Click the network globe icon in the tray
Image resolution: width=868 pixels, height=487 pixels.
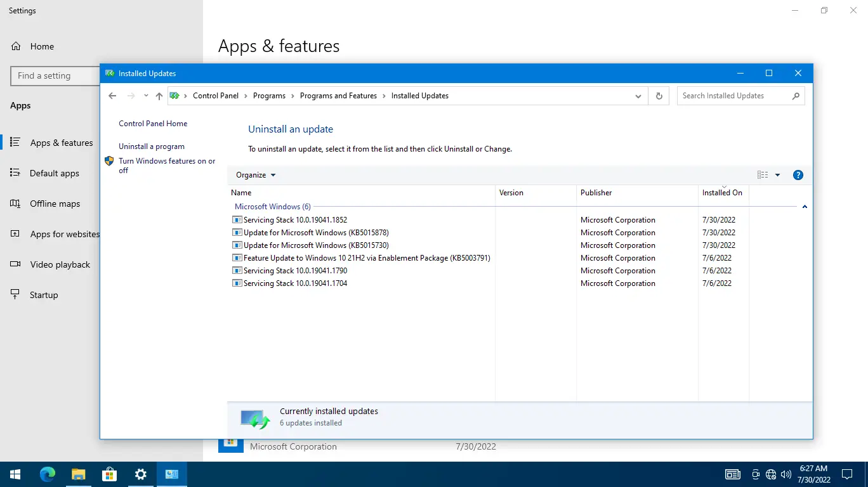pyautogui.click(x=771, y=474)
